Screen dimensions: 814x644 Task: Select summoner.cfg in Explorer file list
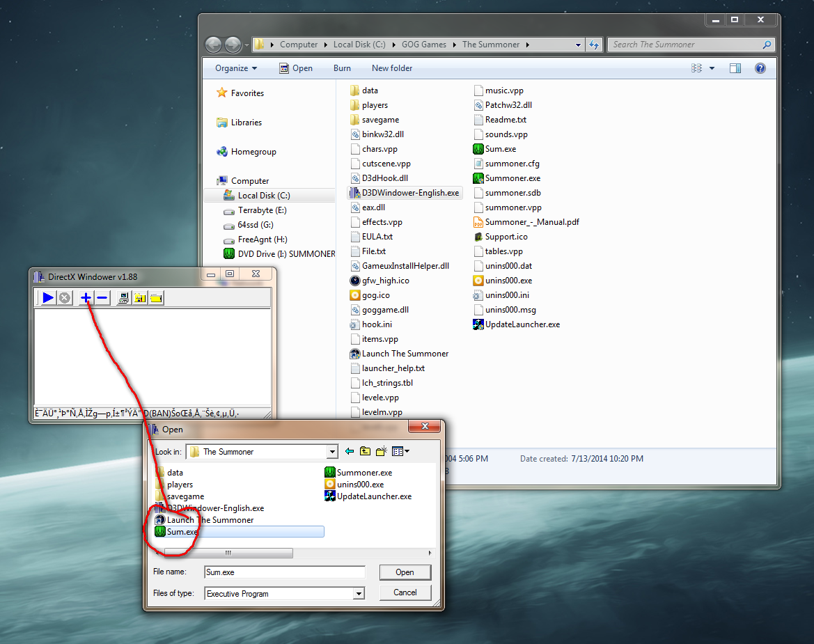pyautogui.click(x=506, y=164)
